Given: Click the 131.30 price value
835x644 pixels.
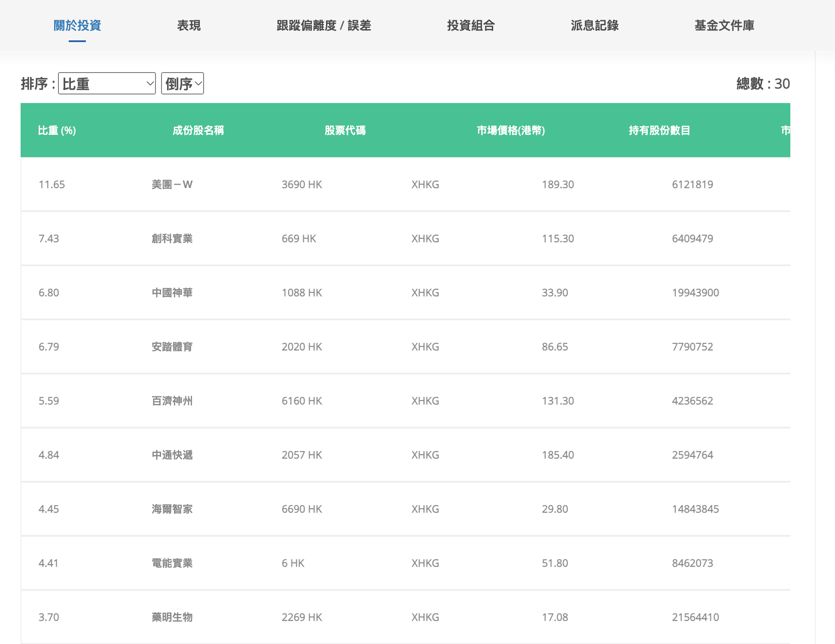Looking at the screenshot, I should coord(558,401).
